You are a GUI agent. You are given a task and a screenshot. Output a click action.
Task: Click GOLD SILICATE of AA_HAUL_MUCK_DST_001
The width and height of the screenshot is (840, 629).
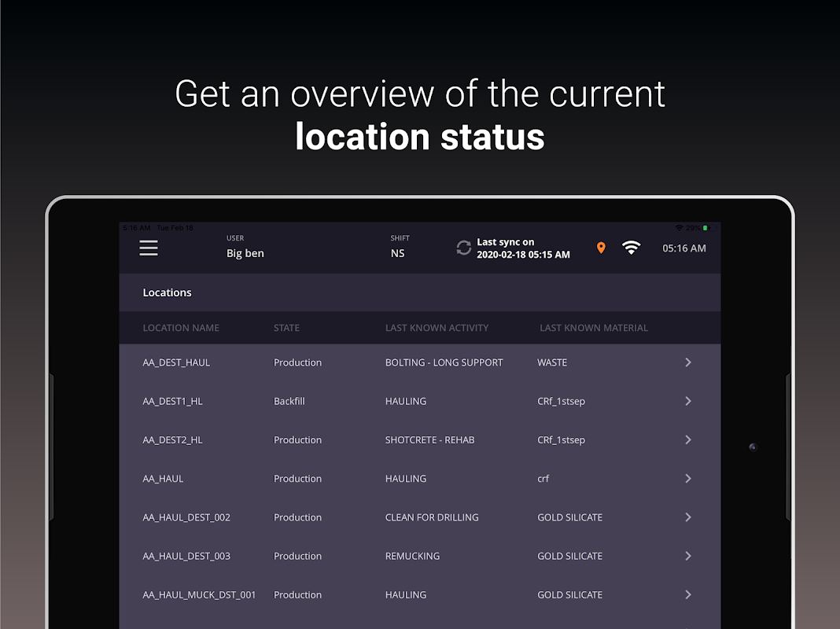570,594
